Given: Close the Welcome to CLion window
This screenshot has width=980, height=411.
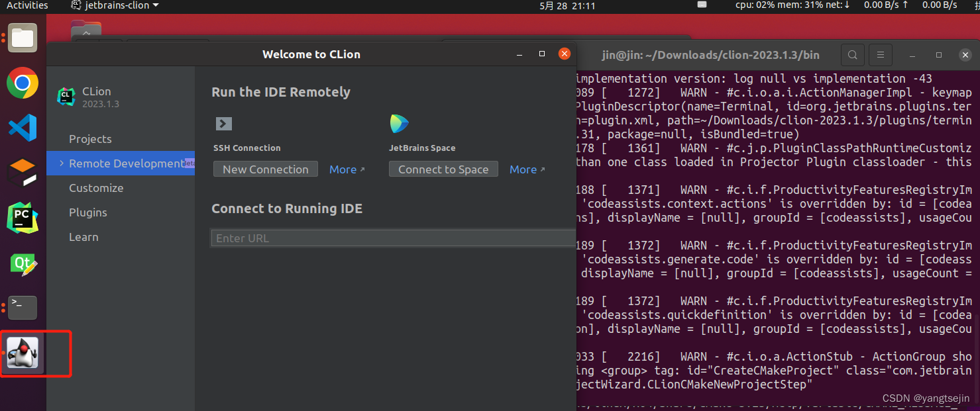Looking at the screenshot, I should pyautogui.click(x=565, y=54).
